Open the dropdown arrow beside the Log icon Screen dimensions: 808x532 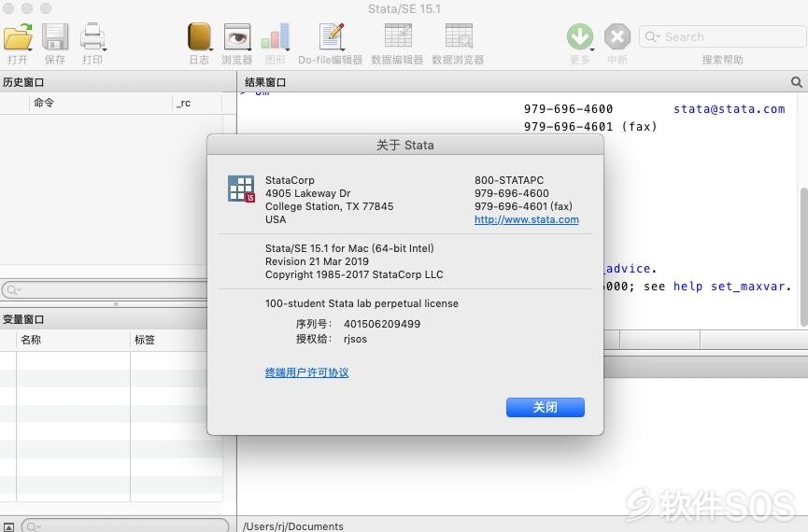pyautogui.click(x=211, y=49)
